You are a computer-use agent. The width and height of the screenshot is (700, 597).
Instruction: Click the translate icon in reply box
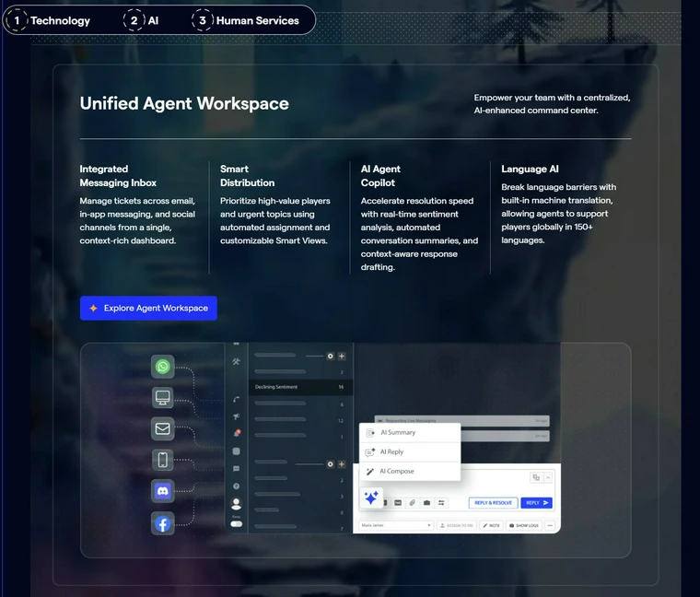536,477
